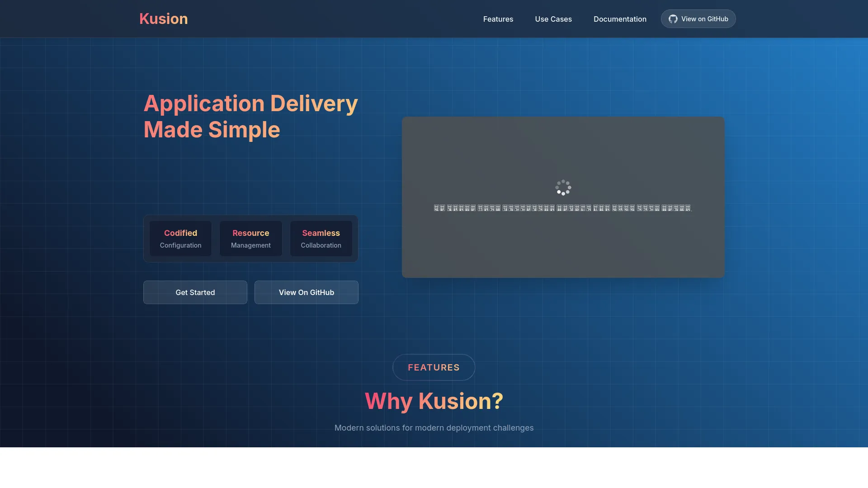The height and width of the screenshot is (488, 868).
Task: Click the Modern solutions for modern deployment challenges text
Action: [434, 428]
